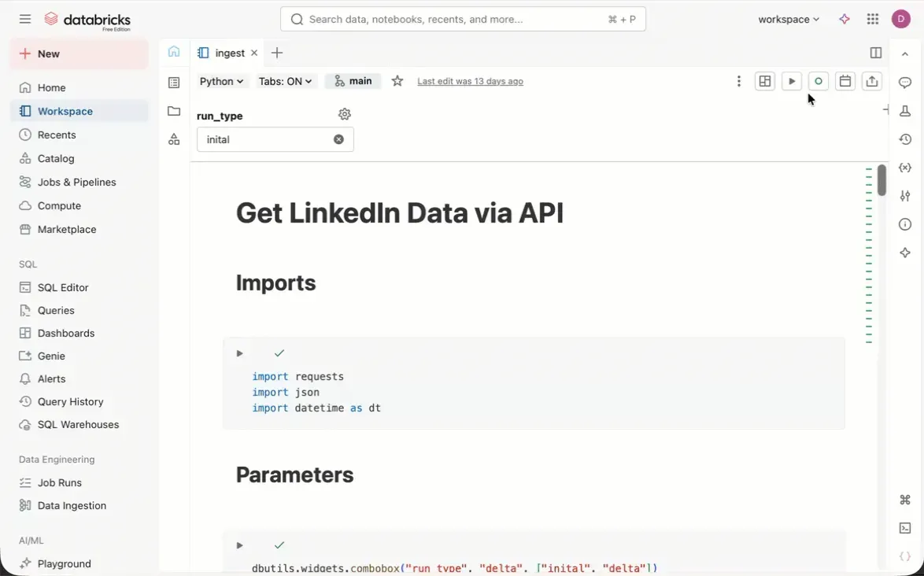Open the main git branch selector
Image resolution: width=924 pixels, height=576 pixels.
coord(353,81)
